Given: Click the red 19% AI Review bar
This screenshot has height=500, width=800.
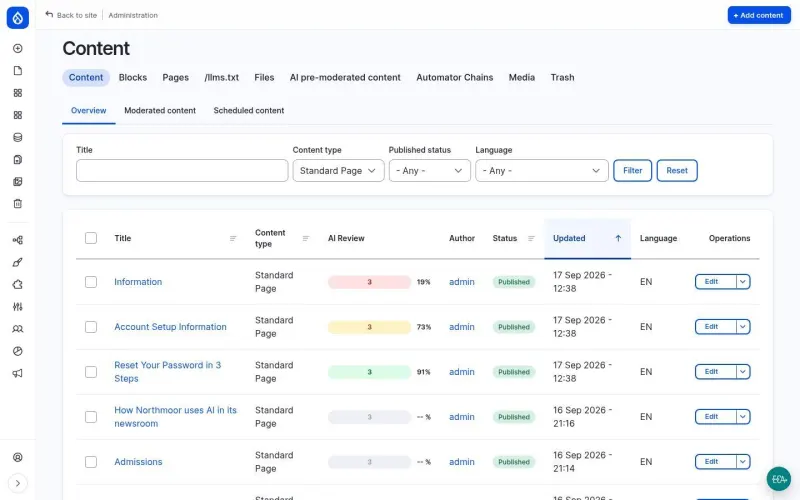Looking at the screenshot, I should coord(369,282).
